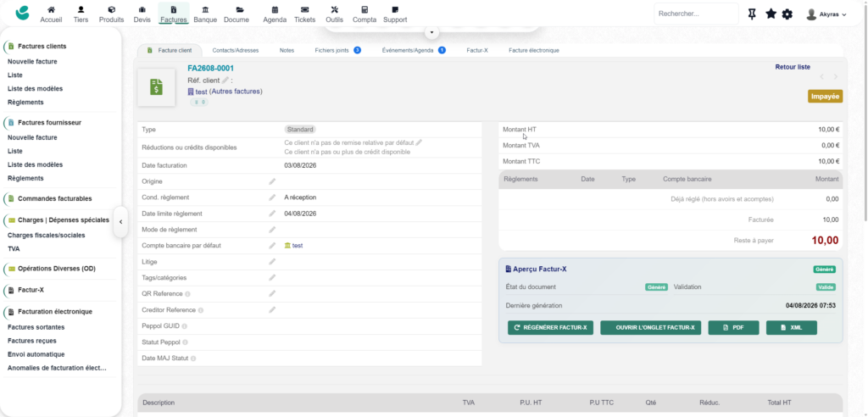Open the Tickets module icon
Image resolution: width=868 pixels, height=417 pixels.
pos(304,10)
